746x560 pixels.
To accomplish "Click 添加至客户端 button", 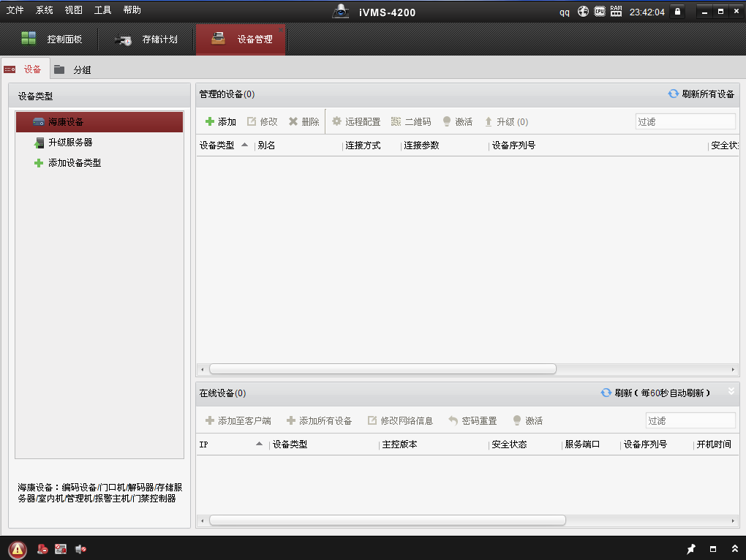I will [238, 420].
